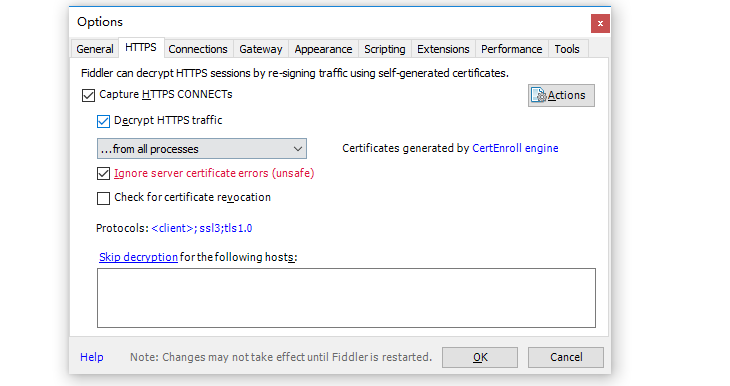The image size is (730, 386).
Task: Disable Ignore server certificate errors checkbox
Action: pos(103,174)
